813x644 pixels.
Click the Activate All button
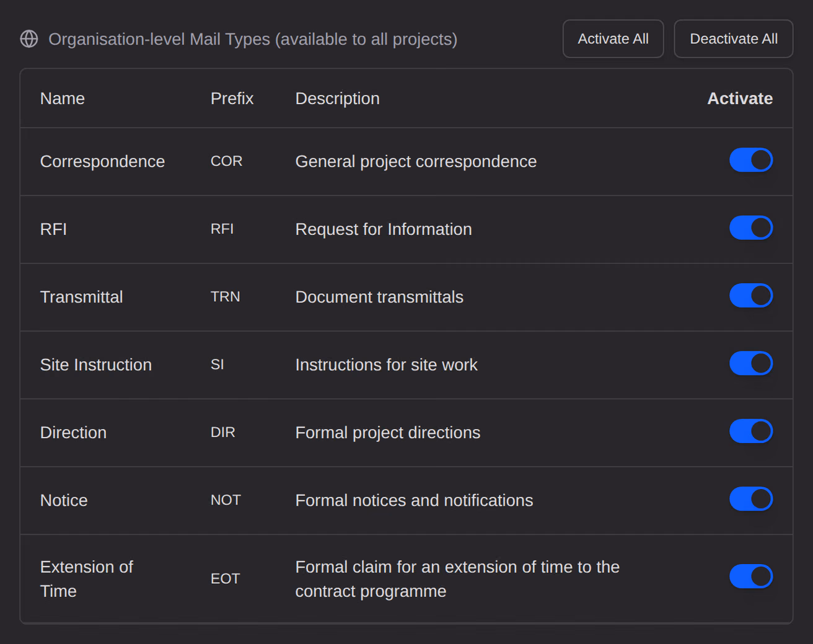613,39
